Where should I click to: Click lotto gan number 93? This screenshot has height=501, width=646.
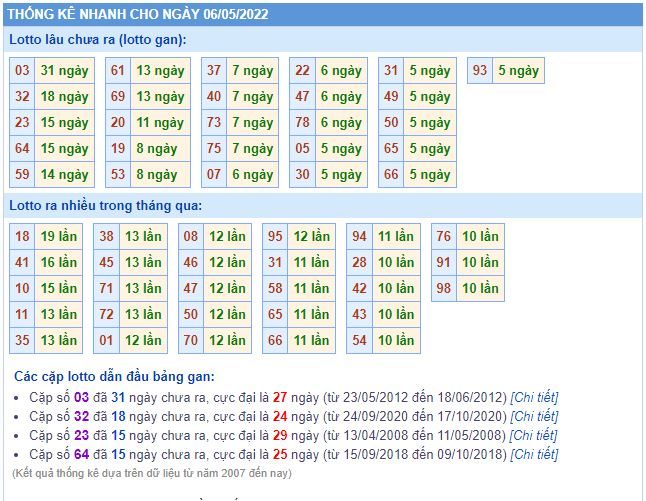tap(480, 70)
